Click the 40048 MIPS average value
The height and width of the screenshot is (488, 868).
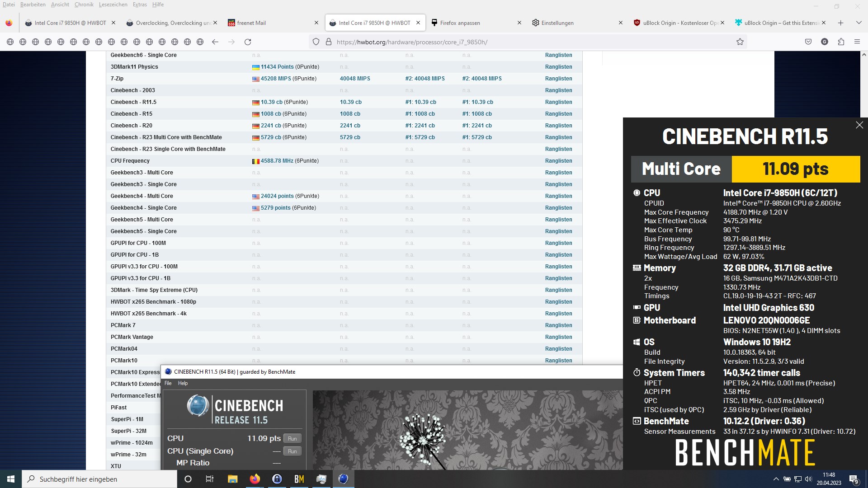pos(355,79)
